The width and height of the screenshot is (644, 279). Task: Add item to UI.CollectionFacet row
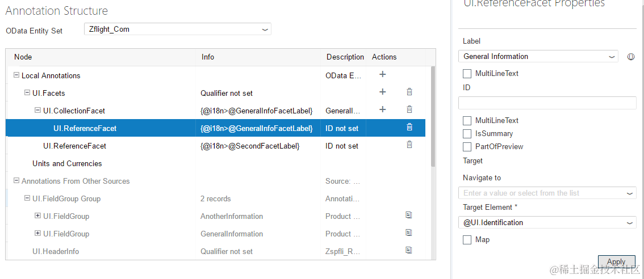coord(382,109)
